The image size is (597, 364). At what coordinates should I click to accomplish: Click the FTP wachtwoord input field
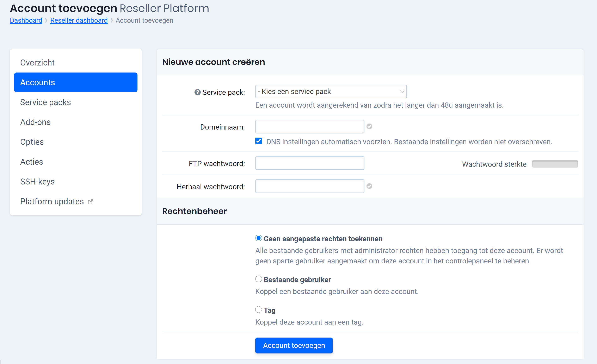pyautogui.click(x=310, y=163)
